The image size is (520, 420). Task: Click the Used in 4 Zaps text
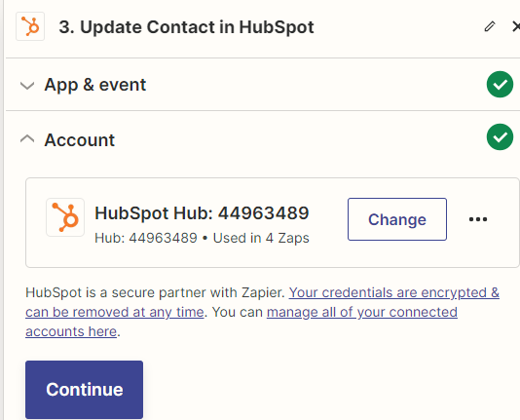pos(261,238)
